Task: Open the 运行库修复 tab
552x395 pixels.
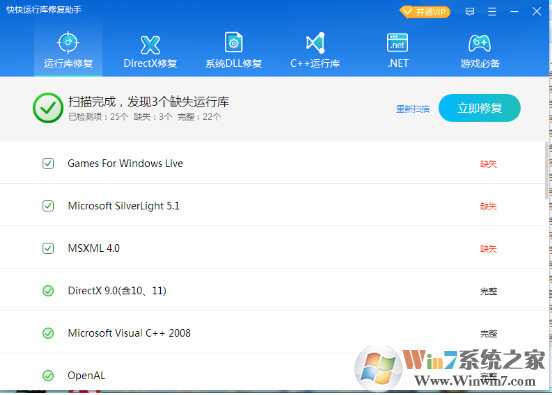Action: click(68, 49)
